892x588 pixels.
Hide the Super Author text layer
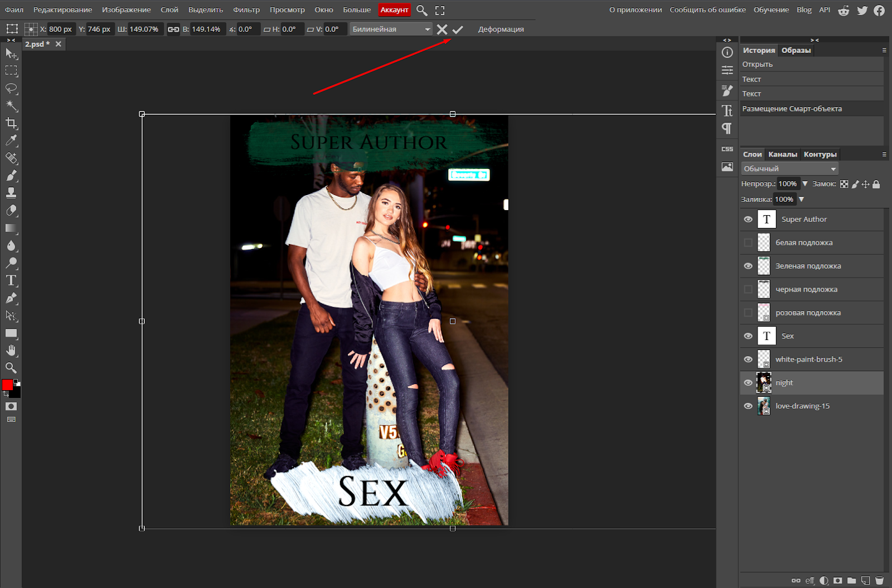pos(748,220)
